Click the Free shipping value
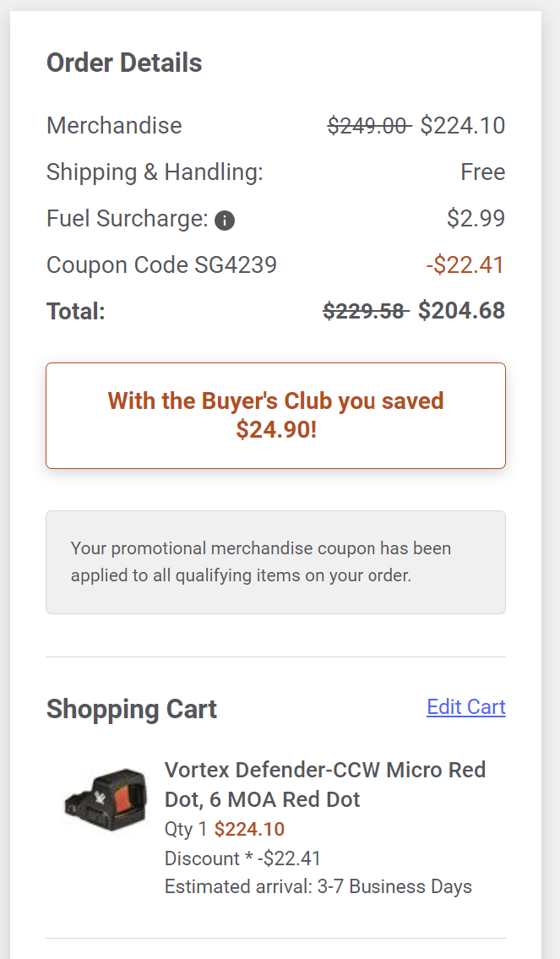Screen dimensions: 560x959 pyautogui.click(x=483, y=172)
